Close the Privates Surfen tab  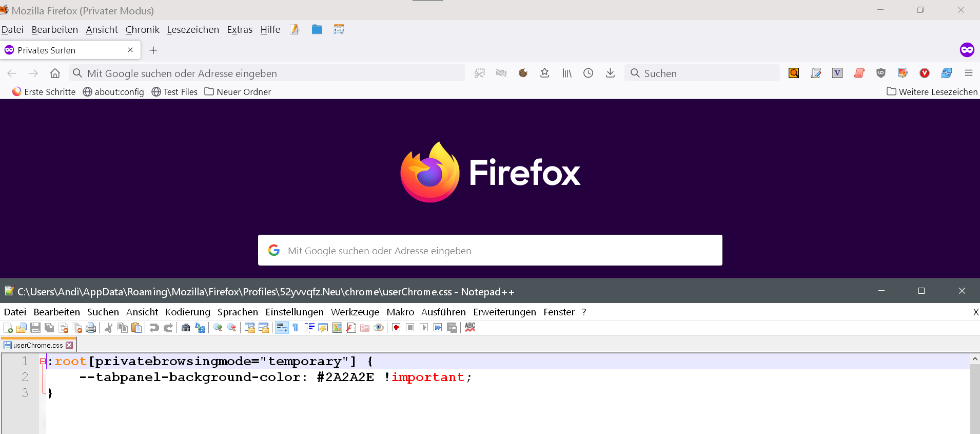[x=130, y=50]
